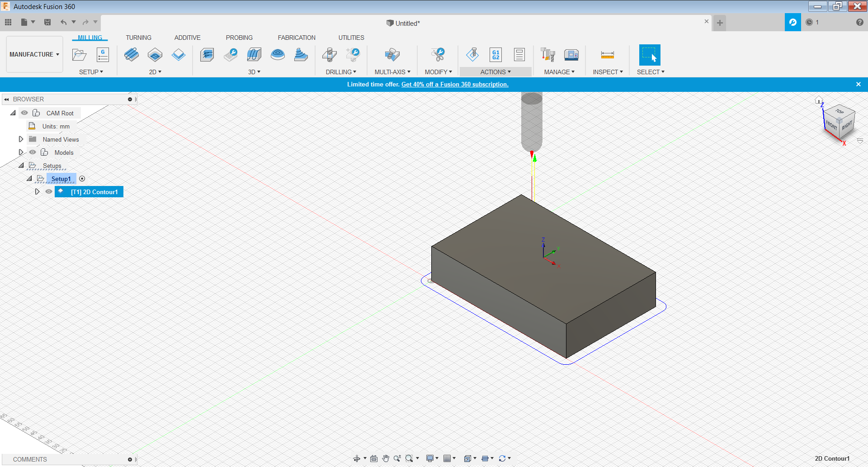
Task: Collapse the Setups node
Action: [21, 166]
